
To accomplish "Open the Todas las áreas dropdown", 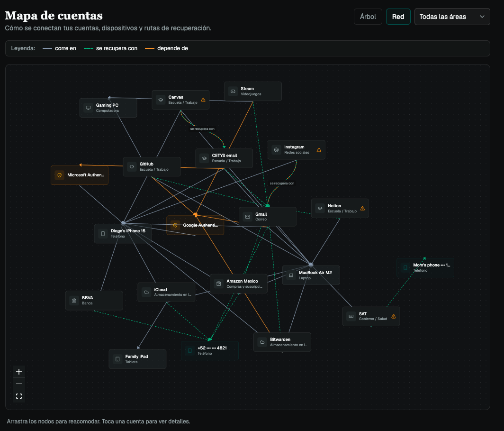I will (x=452, y=17).
